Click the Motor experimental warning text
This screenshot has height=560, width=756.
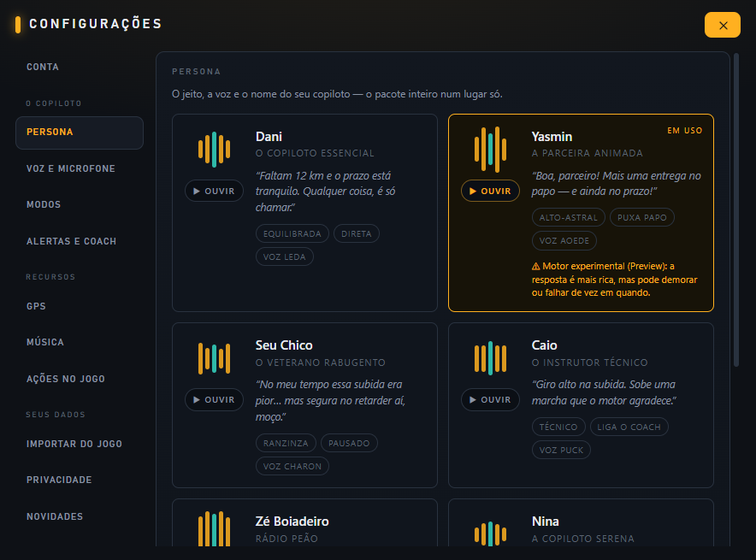(614, 280)
